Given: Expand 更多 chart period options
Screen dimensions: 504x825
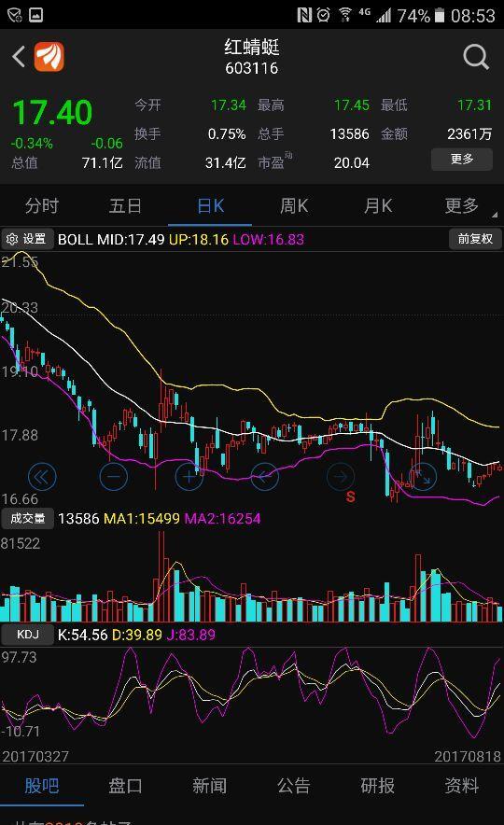Looking at the screenshot, I should click(x=462, y=205).
